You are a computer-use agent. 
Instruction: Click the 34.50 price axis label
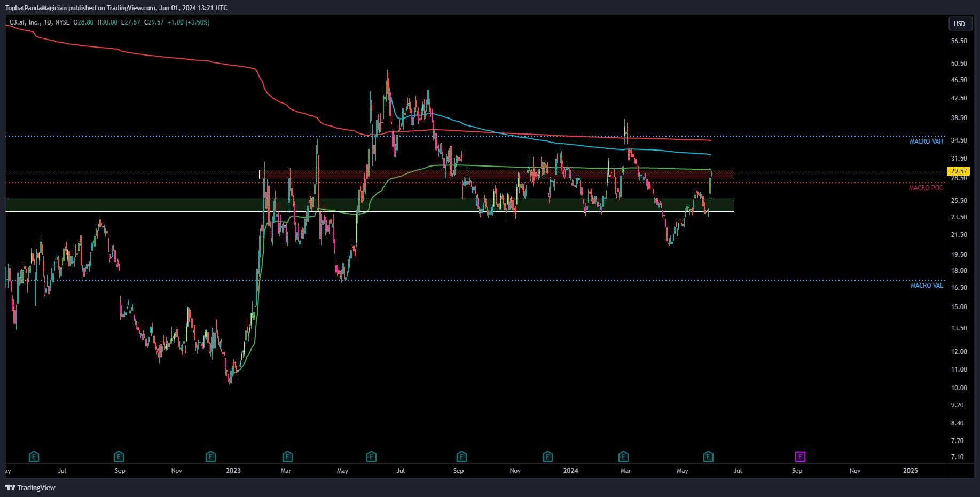pos(959,140)
